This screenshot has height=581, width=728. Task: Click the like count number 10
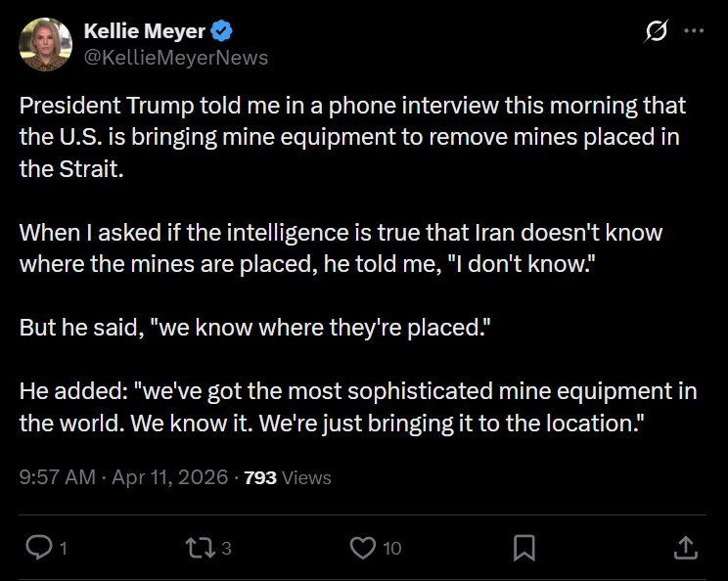point(391,549)
